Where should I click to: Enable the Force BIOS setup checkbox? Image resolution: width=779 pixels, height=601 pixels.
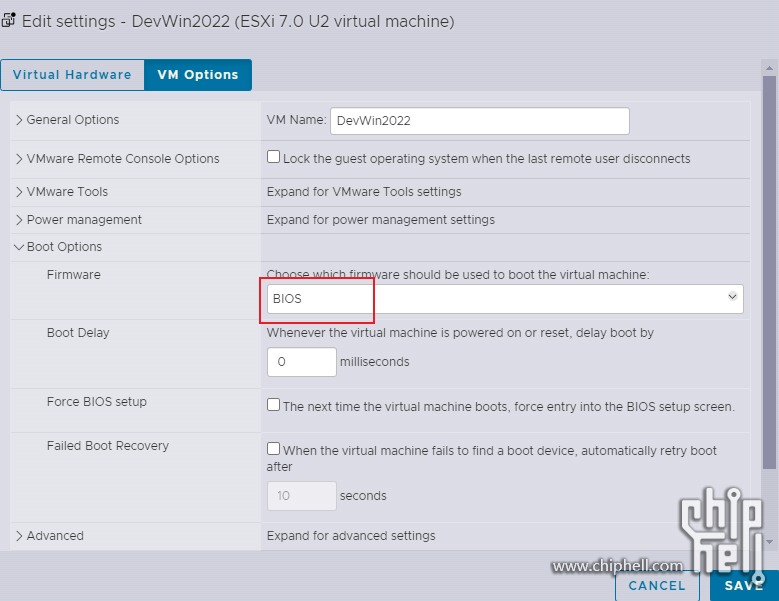click(273, 405)
